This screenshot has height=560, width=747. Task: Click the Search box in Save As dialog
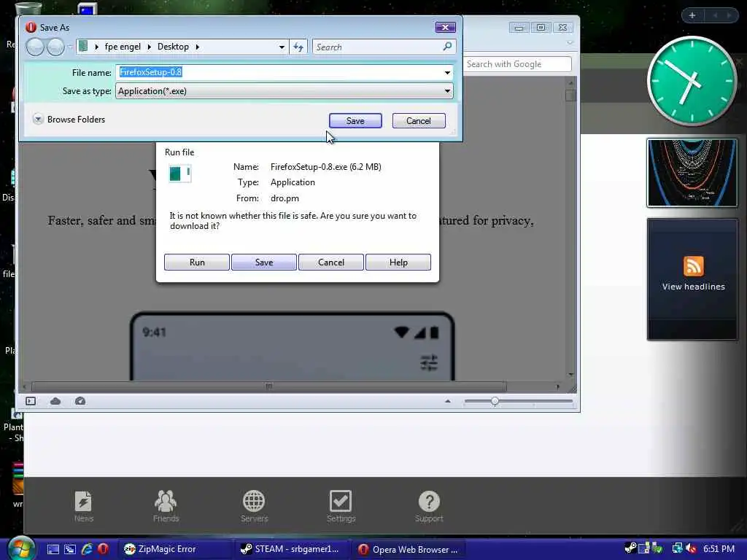[384, 47]
